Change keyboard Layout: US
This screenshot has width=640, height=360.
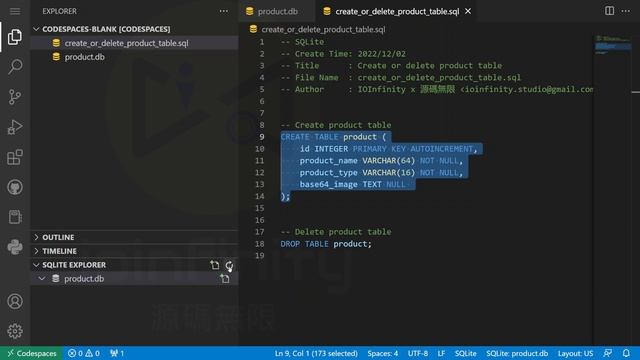(575, 353)
